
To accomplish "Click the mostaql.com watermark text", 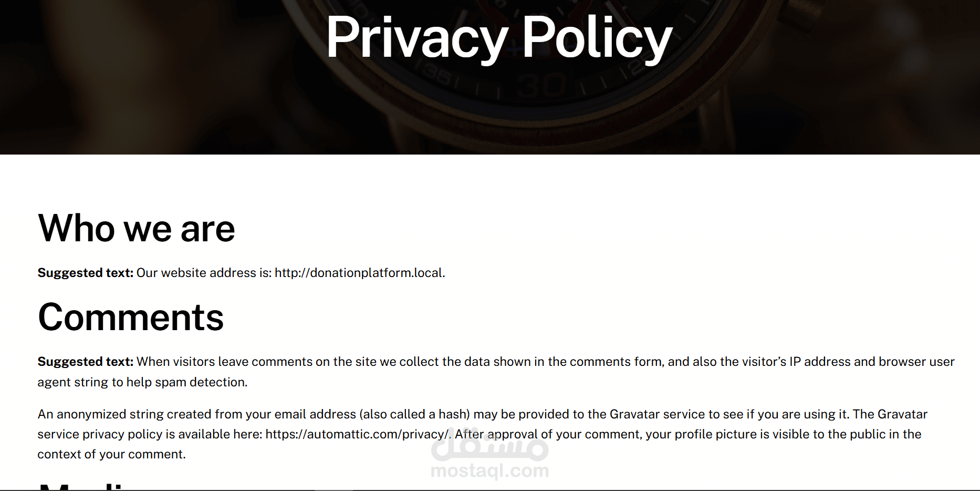I will tap(489, 470).
